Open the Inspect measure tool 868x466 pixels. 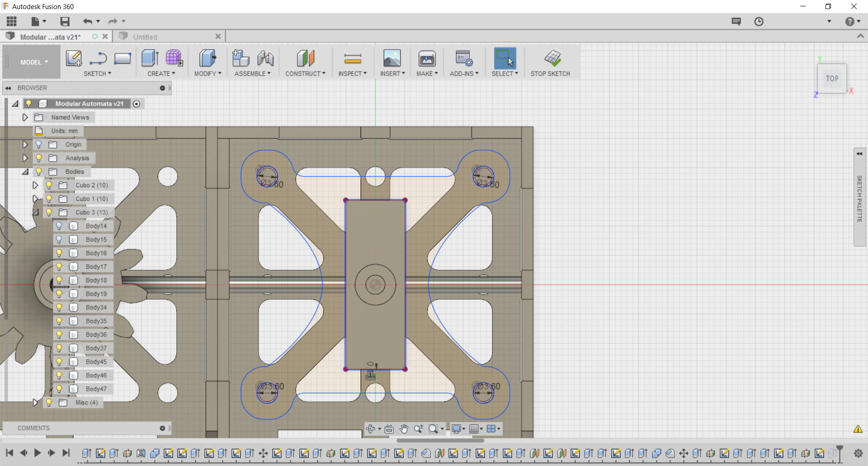(352, 58)
